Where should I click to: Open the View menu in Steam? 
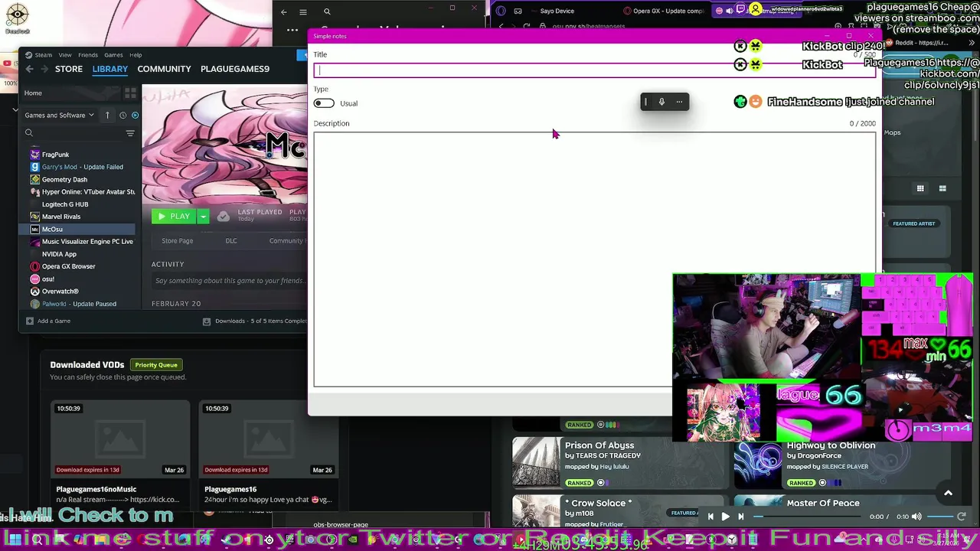(65, 55)
